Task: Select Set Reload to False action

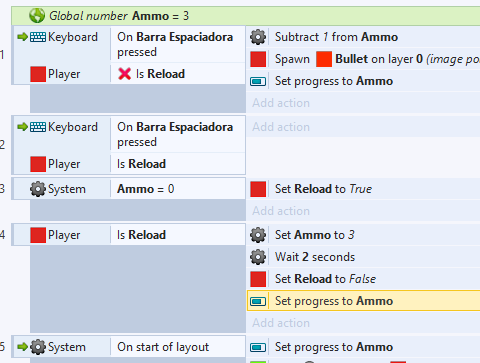Action: tap(363, 279)
